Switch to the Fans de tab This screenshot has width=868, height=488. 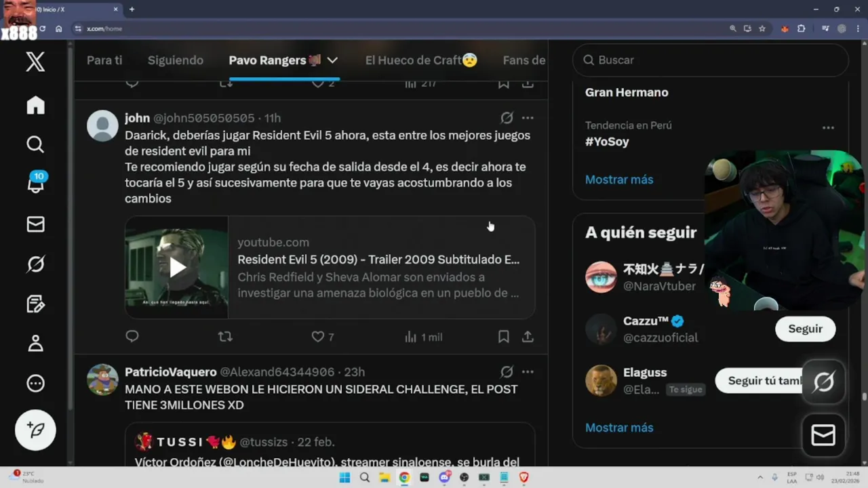pos(524,60)
